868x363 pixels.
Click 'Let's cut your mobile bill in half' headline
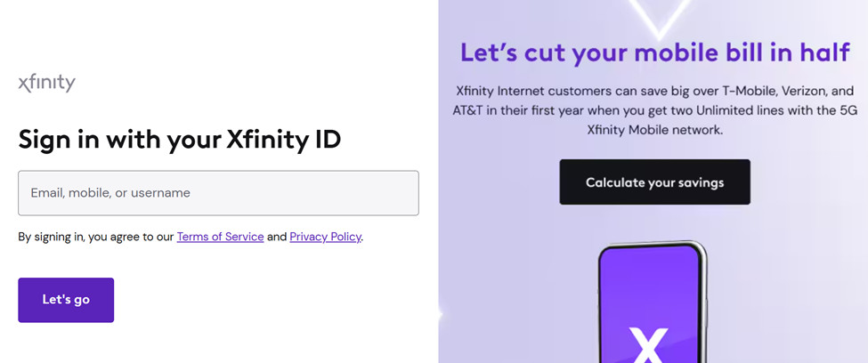pos(654,52)
